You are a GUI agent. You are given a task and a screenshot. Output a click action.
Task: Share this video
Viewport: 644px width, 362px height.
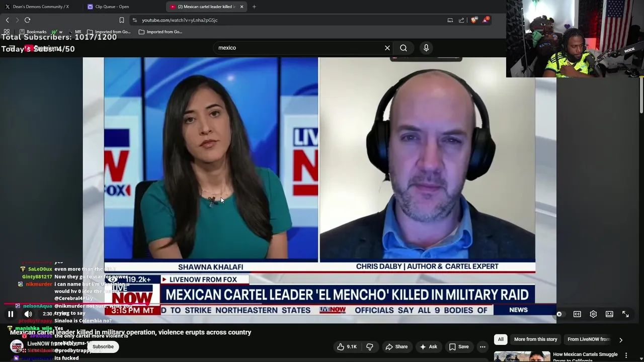(x=396, y=346)
